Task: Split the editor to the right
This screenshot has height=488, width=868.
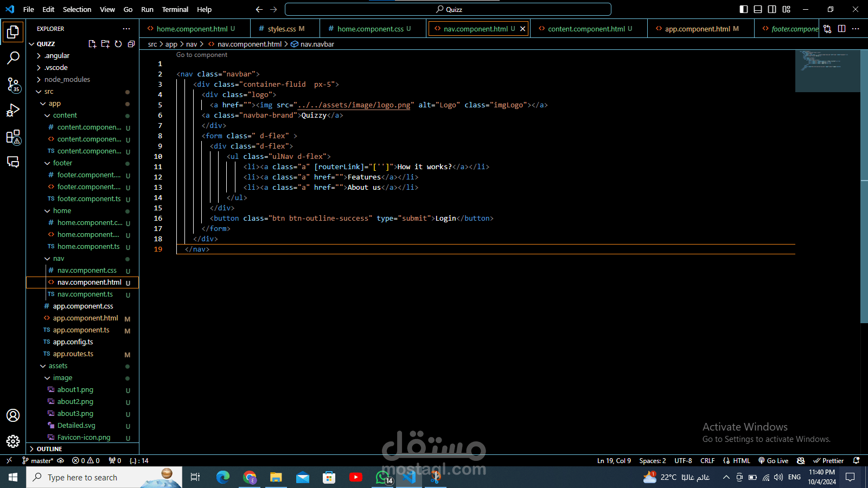Action: tap(841, 29)
